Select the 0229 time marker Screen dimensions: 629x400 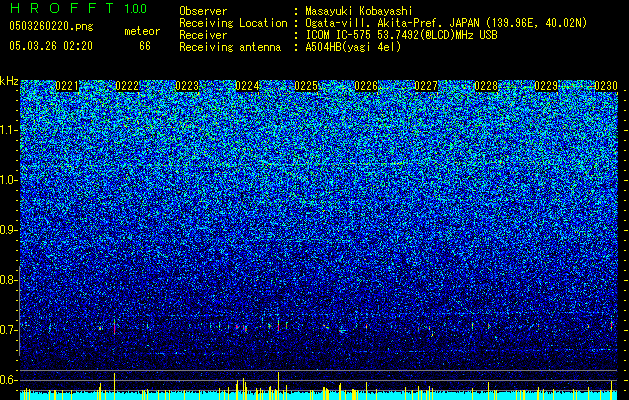pos(546,86)
